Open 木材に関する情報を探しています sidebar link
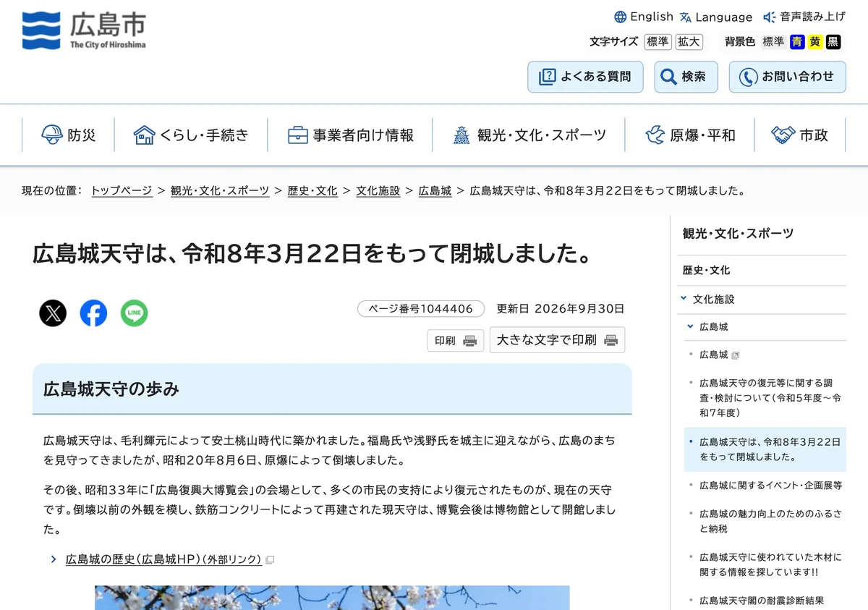This screenshot has height=610, width=868. click(770, 564)
